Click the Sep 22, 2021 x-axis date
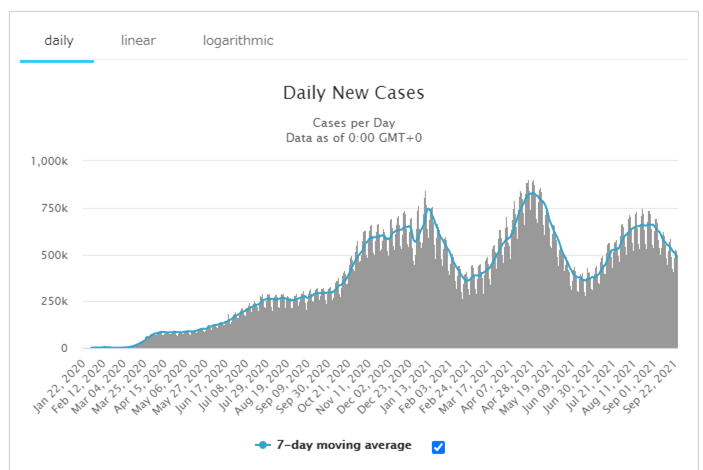The width and height of the screenshot is (703, 470). pos(655,382)
